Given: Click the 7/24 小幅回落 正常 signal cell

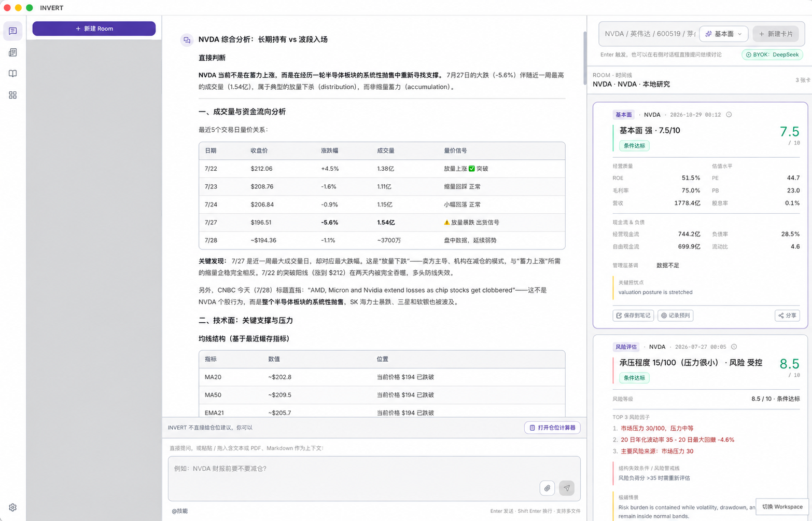Looking at the screenshot, I should pyautogui.click(x=462, y=204).
